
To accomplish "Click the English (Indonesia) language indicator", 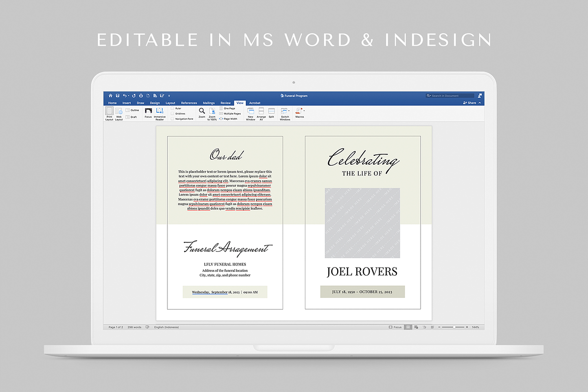I will click(167, 327).
